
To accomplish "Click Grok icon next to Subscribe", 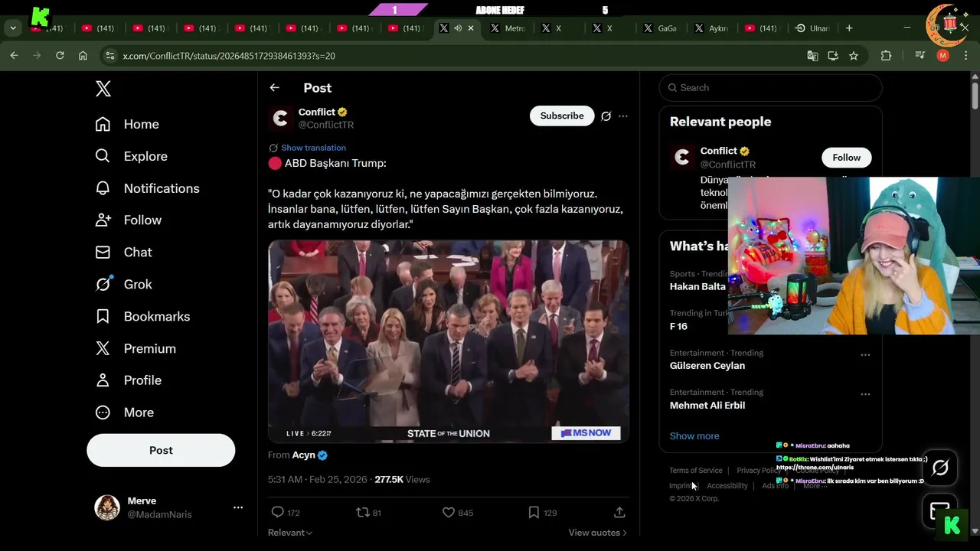I will (606, 116).
